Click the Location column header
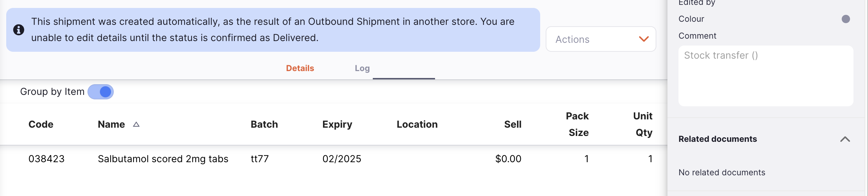Viewport: 868px width, 196px height. tap(417, 125)
